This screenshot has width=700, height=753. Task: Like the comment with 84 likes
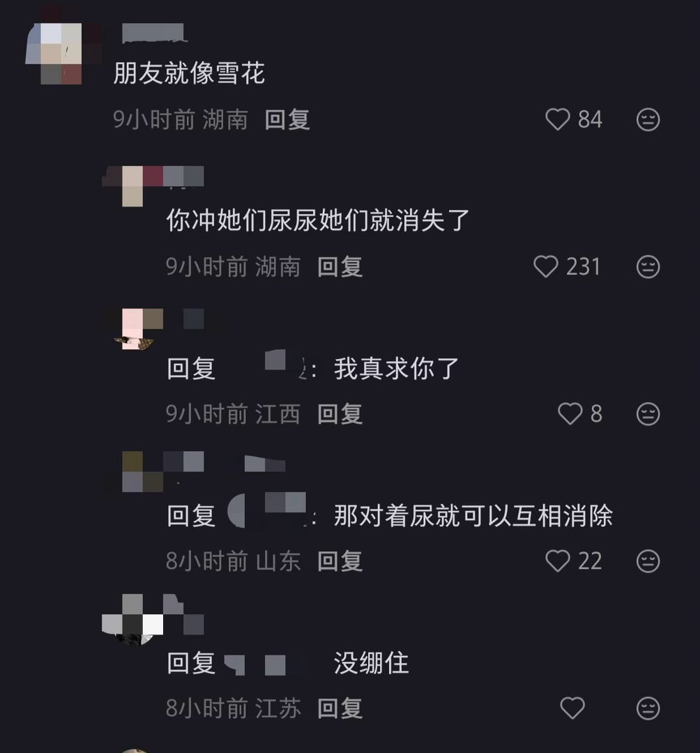click(x=557, y=120)
